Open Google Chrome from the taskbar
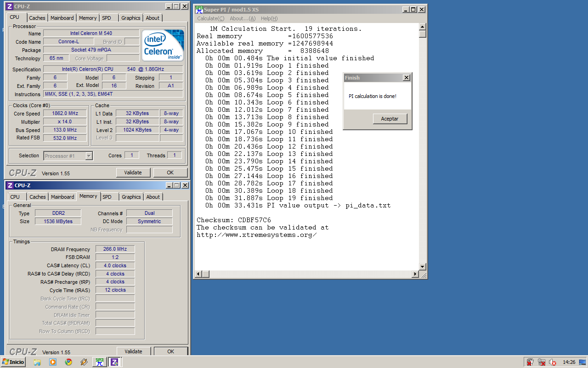This screenshot has height=368, width=588. coord(68,362)
